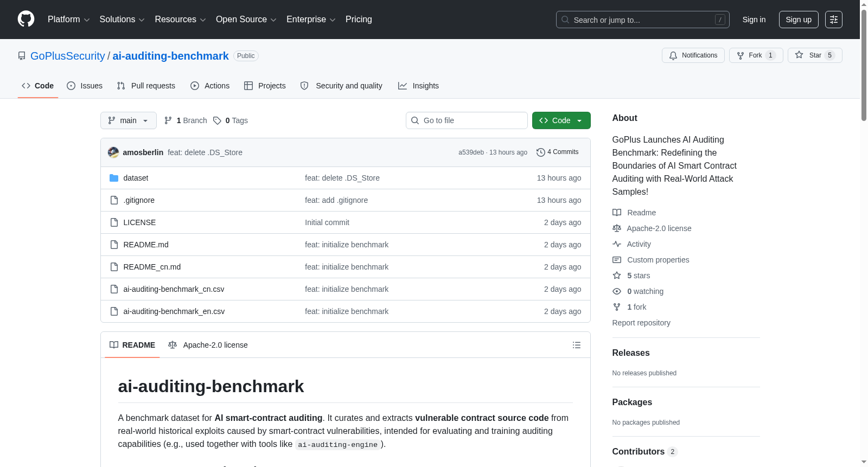Click the eye icon beside 0 watching
Screen dimensions: 868x467
point(617,291)
